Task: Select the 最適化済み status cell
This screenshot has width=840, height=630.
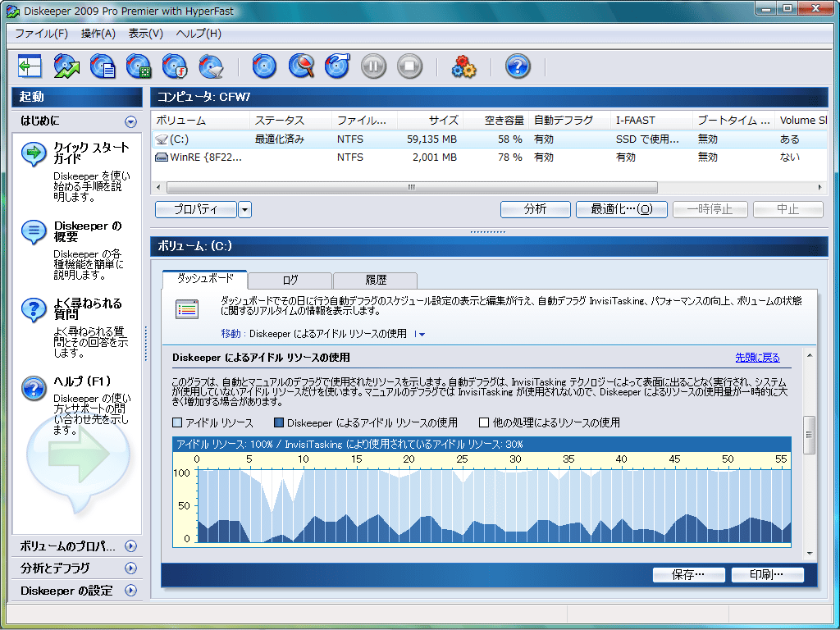Action: [x=280, y=139]
